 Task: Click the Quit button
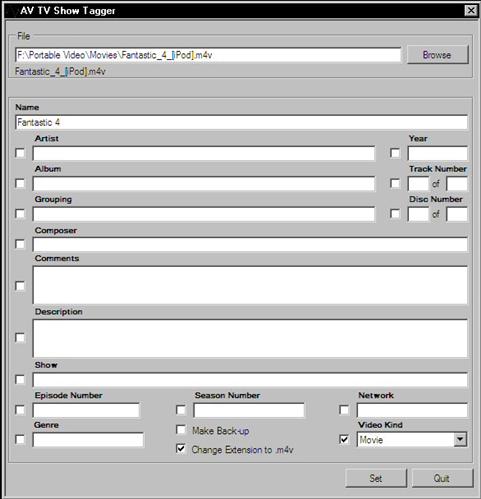click(x=442, y=478)
